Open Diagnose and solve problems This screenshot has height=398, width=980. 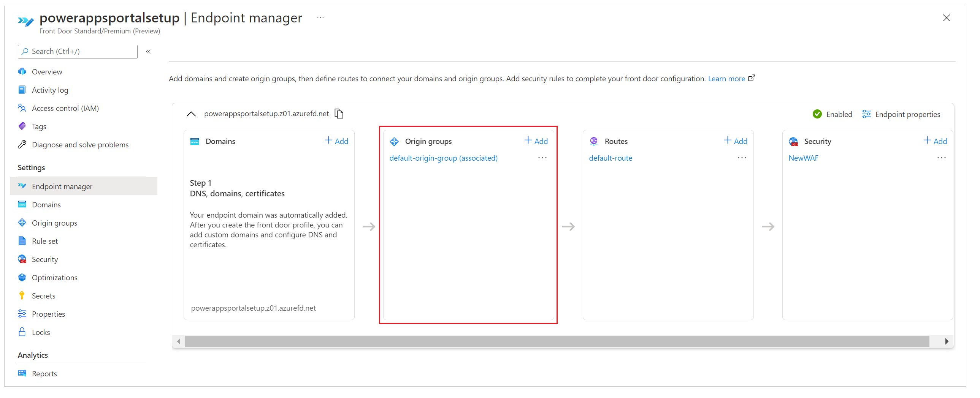[x=80, y=144]
